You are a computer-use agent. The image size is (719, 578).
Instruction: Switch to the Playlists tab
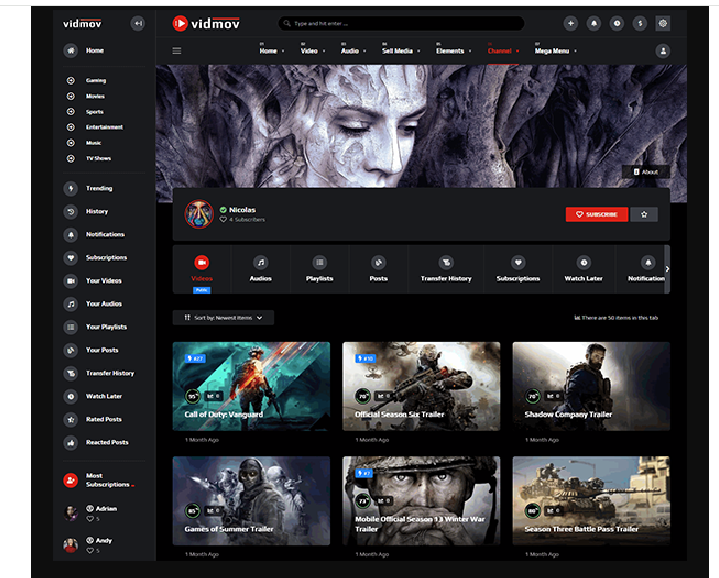coord(320,269)
